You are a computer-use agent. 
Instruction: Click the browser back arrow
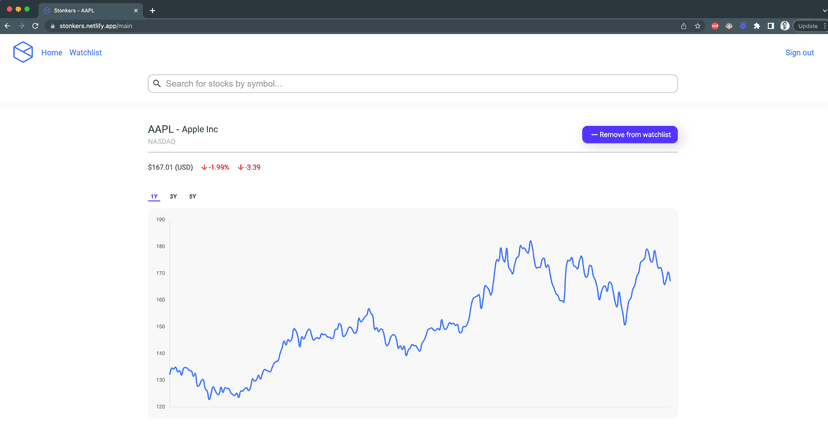(8, 26)
